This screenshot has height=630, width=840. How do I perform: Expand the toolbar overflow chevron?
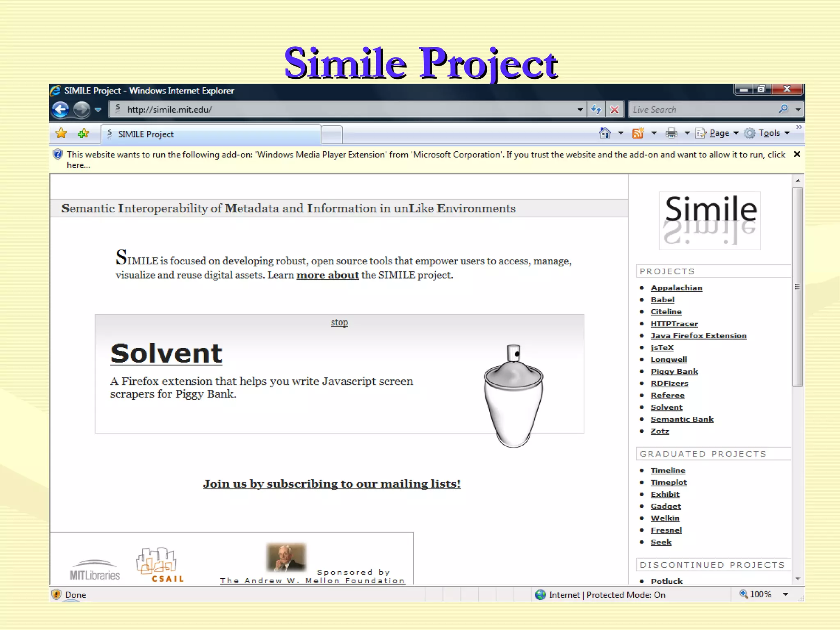pyautogui.click(x=799, y=127)
